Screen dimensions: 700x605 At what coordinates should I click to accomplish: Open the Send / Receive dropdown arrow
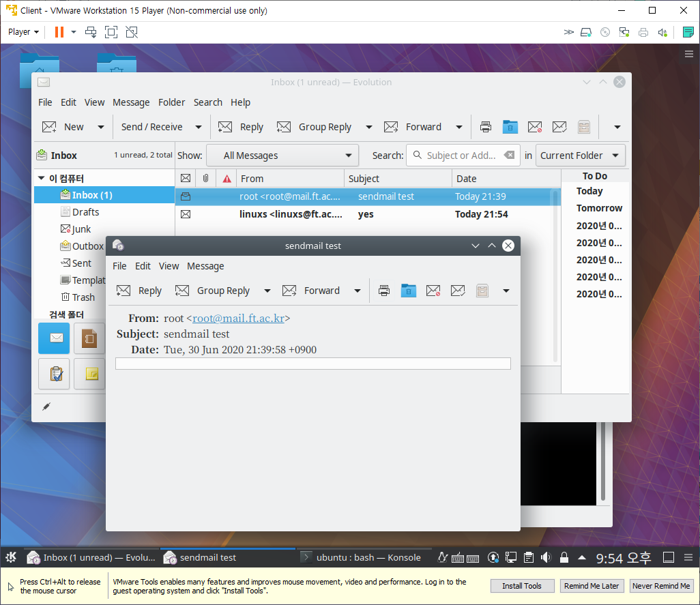click(x=199, y=127)
